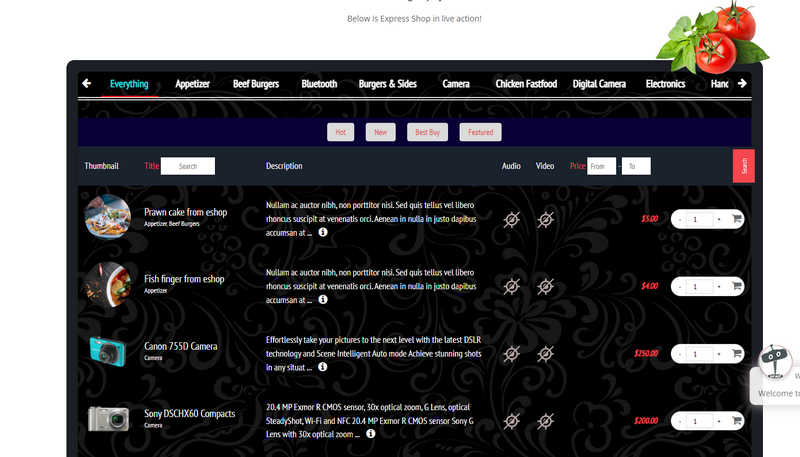Open the Canon 755D Camera thumbnail

click(108, 351)
